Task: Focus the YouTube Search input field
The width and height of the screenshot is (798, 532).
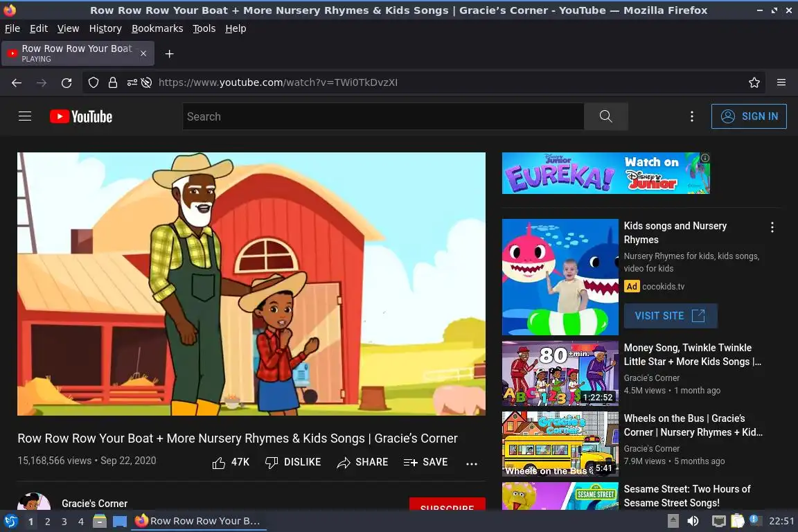Action: click(x=383, y=116)
